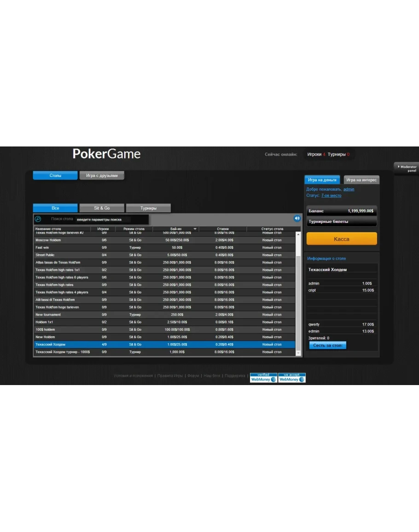Sort by the Игроки column header
This screenshot has width=419, height=532.
(103, 229)
